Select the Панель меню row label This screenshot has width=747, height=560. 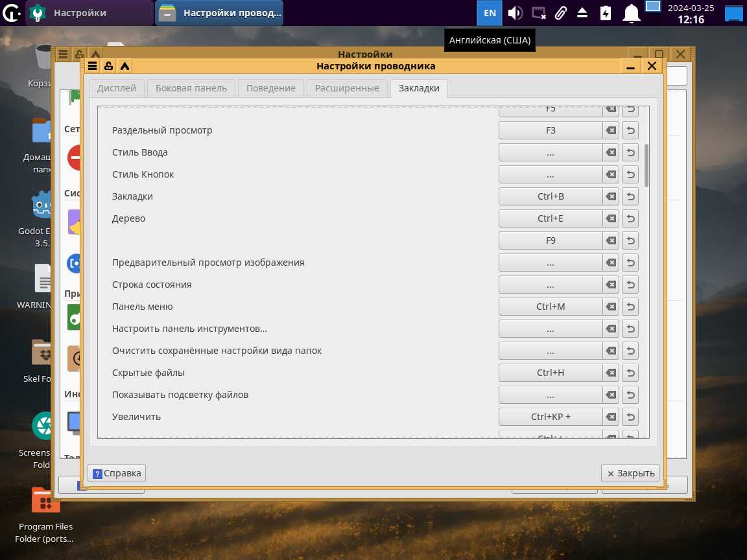(x=142, y=307)
